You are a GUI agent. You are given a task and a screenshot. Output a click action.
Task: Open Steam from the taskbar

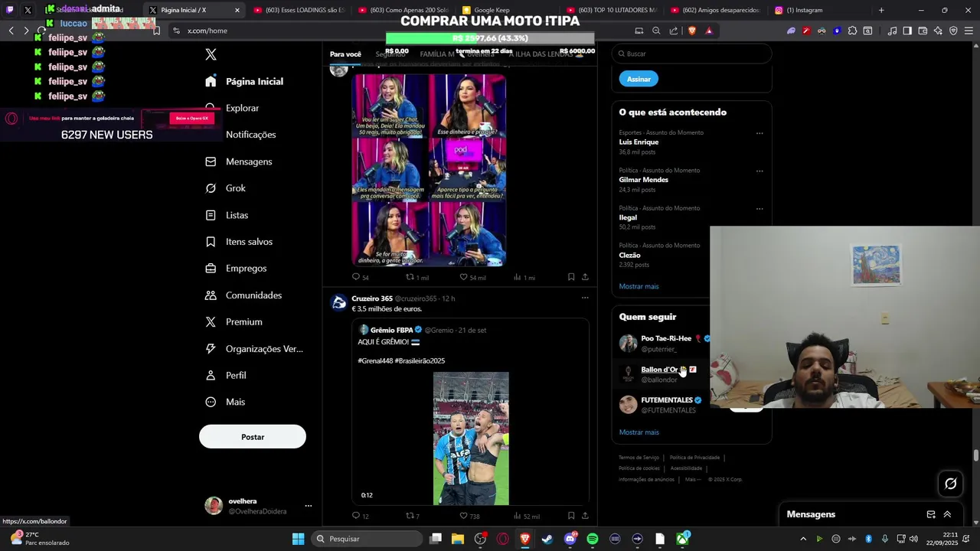[x=547, y=539]
